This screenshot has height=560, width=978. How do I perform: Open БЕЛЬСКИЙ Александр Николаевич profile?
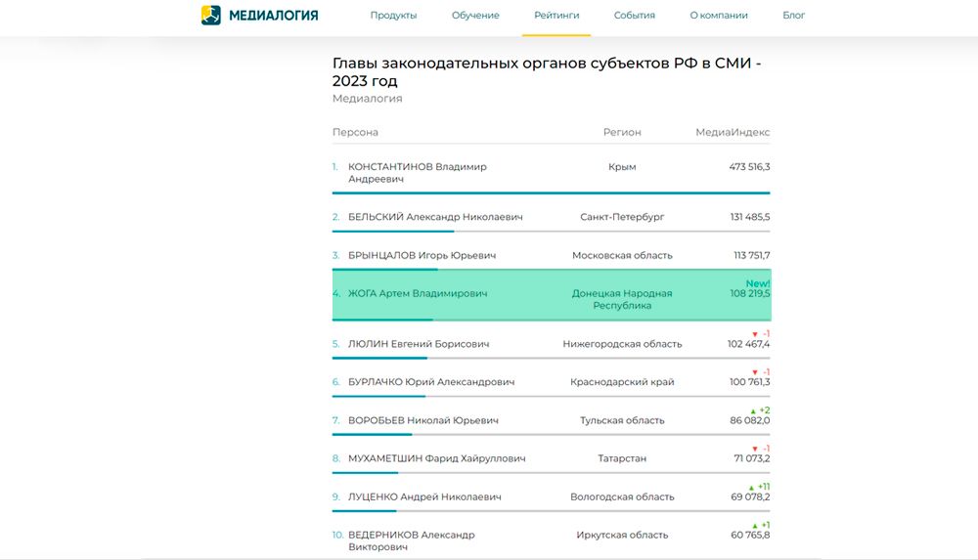click(x=435, y=217)
